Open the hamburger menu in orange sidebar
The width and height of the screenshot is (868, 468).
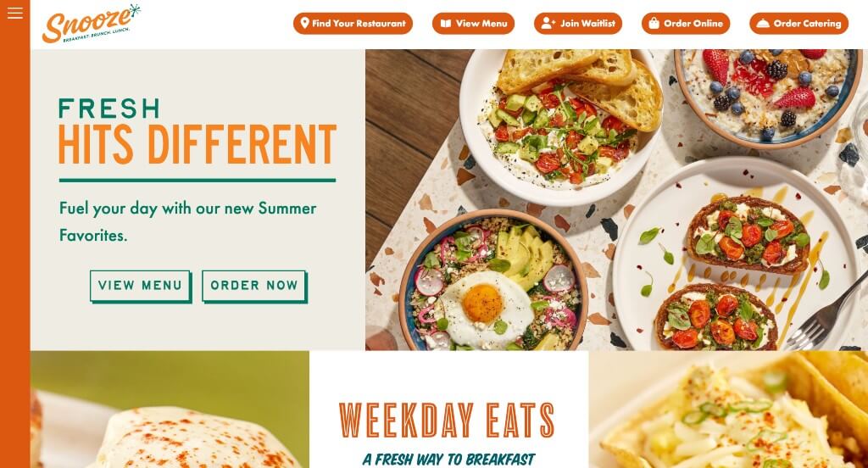coord(15,13)
